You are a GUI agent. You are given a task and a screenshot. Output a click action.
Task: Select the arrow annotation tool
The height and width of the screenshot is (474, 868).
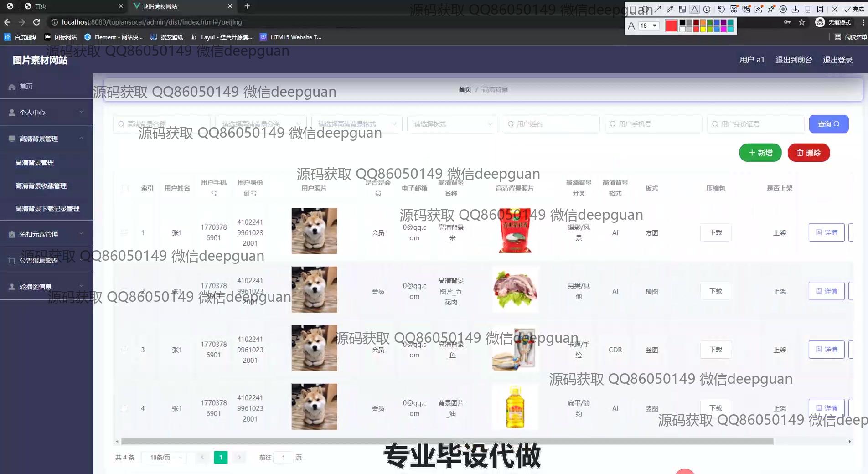tap(657, 9)
